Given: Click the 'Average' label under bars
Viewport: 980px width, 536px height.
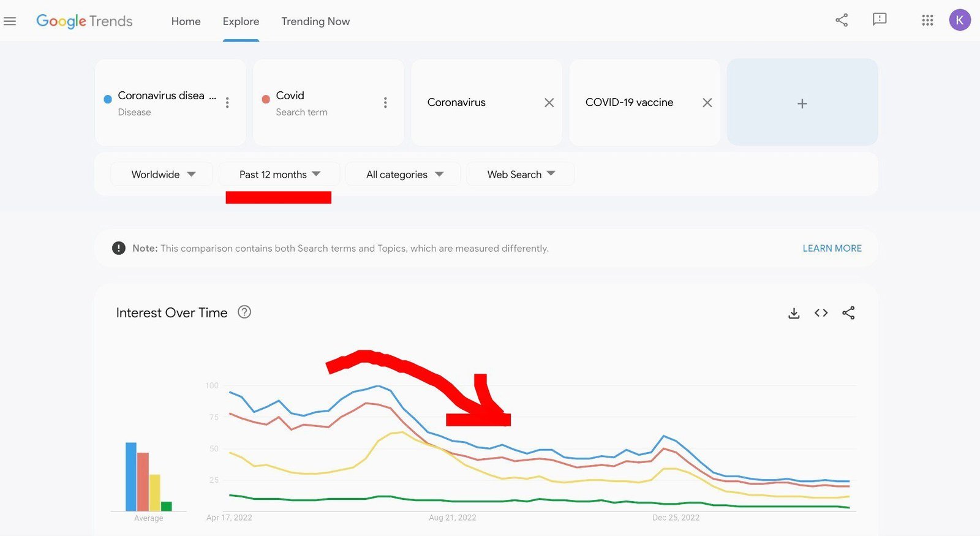Looking at the screenshot, I should click(149, 518).
